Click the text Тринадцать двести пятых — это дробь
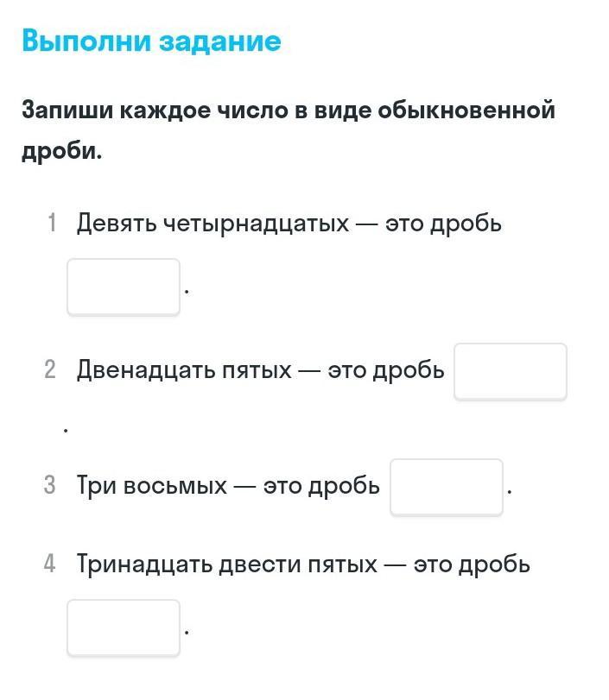Image resolution: width=609 pixels, height=700 pixels. [x=303, y=564]
